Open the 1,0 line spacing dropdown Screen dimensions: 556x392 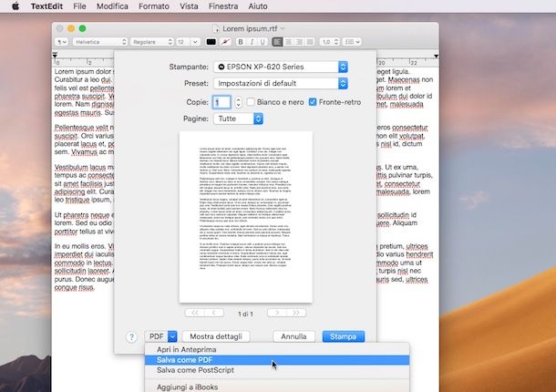click(x=329, y=42)
